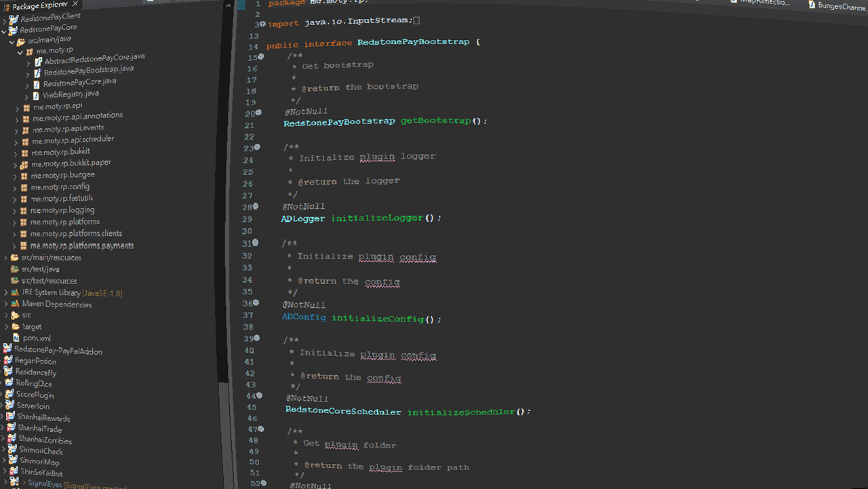Image resolution: width=868 pixels, height=489 pixels.
Task: Select the me.moty.rp.bukkit package
Action: point(60,152)
